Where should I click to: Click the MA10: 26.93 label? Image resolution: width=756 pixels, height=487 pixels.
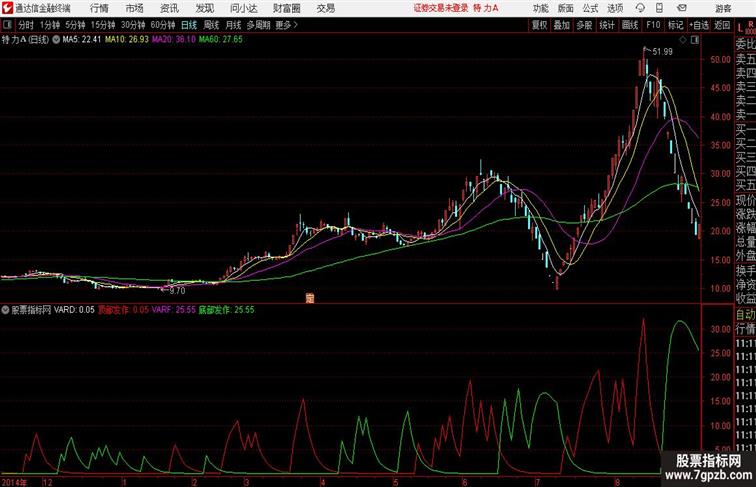point(127,40)
